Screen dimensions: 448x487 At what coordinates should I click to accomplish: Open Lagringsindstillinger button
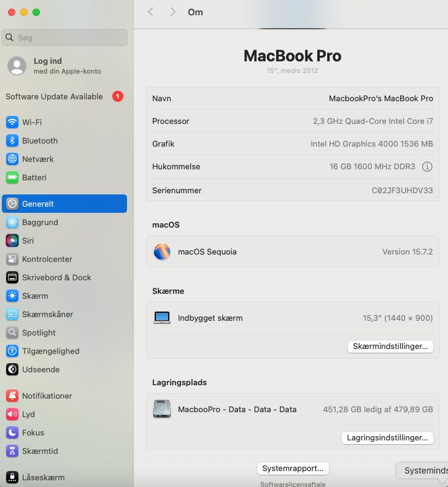coord(387,437)
